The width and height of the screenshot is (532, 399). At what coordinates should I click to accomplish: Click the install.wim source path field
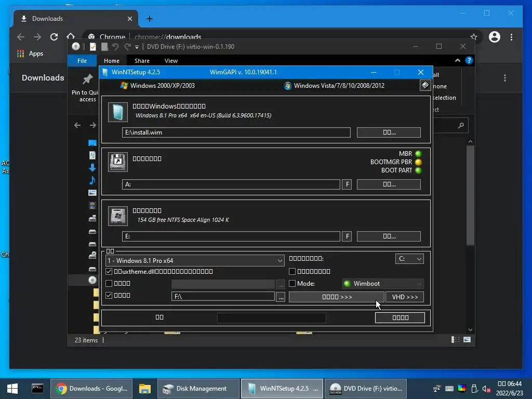click(236, 132)
